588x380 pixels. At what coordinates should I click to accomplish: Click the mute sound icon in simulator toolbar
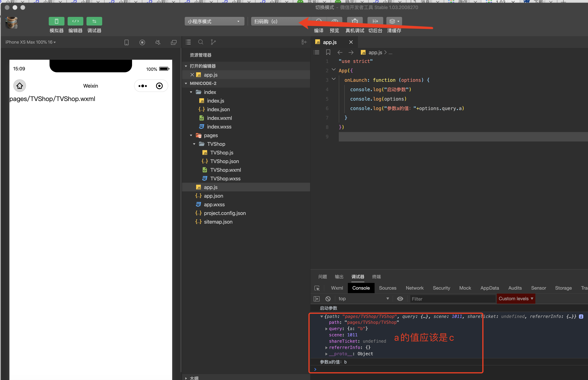158,42
